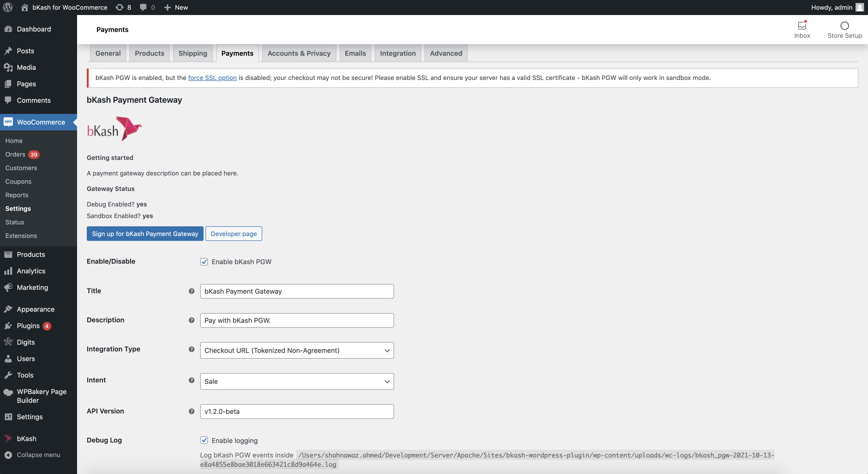
Task: Click the Sign up for bKash Payment Gateway button
Action: pos(145,233)
